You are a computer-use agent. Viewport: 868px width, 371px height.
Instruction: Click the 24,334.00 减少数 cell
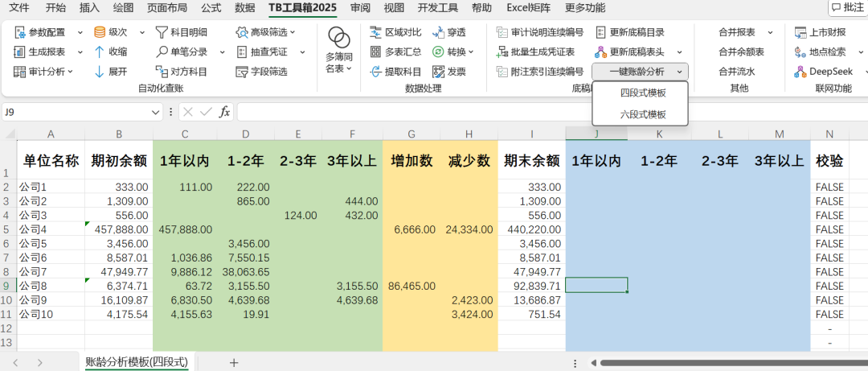[x=469, y=229]
